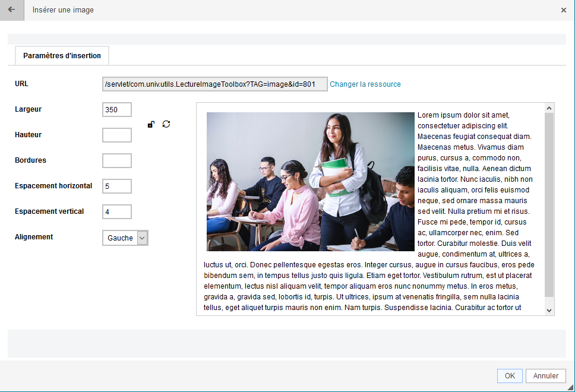The image size is (575, 392).
Task: Select the Paramètres d'insertion tab
Action: pos(62,56)
